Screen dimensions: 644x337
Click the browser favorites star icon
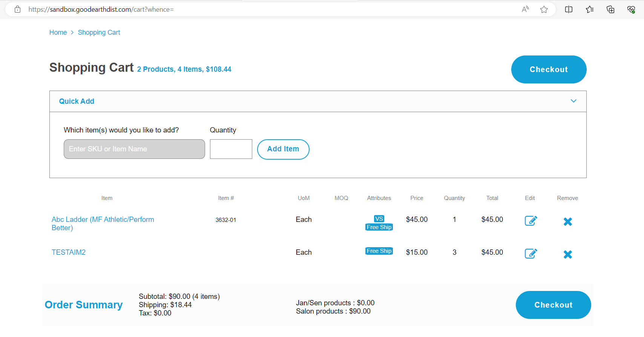tap(544, 9)
